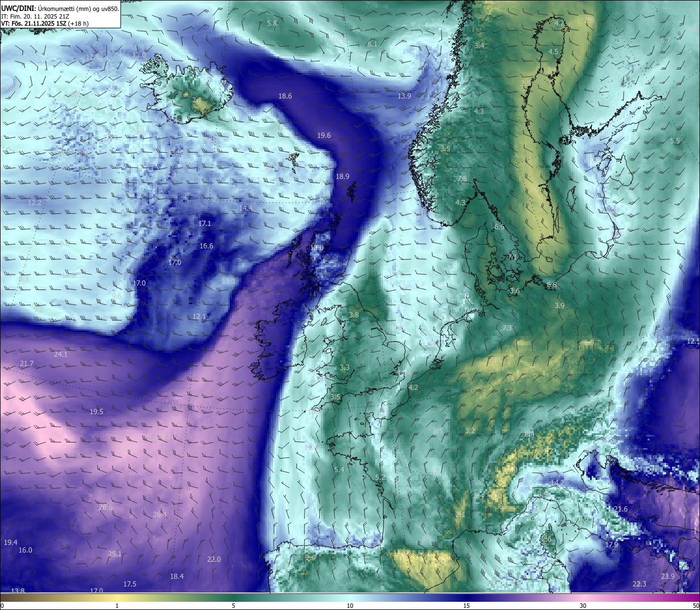Click the 18.4 value label
The image size is (700, 610).
click(x=177, y=576)
